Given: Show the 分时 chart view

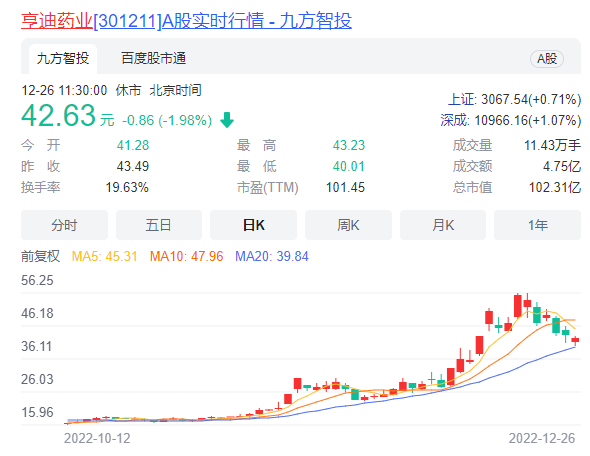Looking at the screenshot, I should 64,225.
